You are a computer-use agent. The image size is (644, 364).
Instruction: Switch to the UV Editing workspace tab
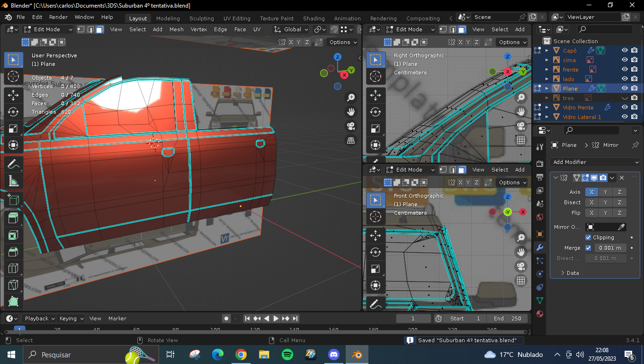pos(237,18)
